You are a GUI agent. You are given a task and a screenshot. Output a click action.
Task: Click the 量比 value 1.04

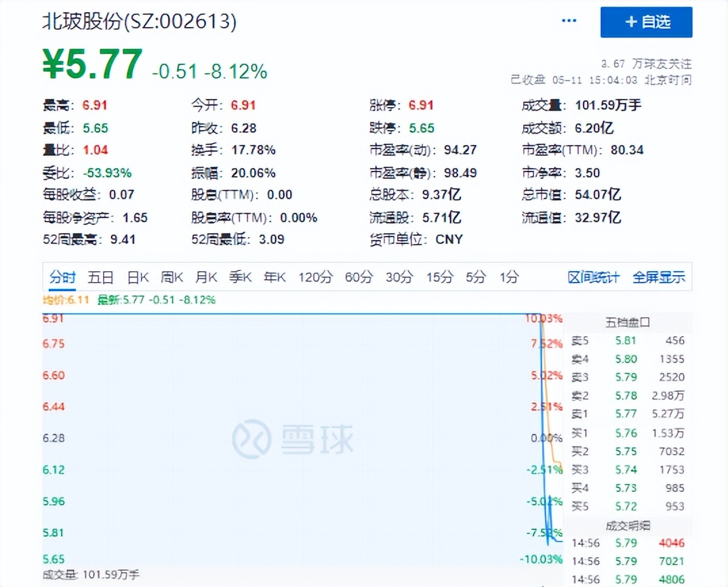(x=95, y=150)
